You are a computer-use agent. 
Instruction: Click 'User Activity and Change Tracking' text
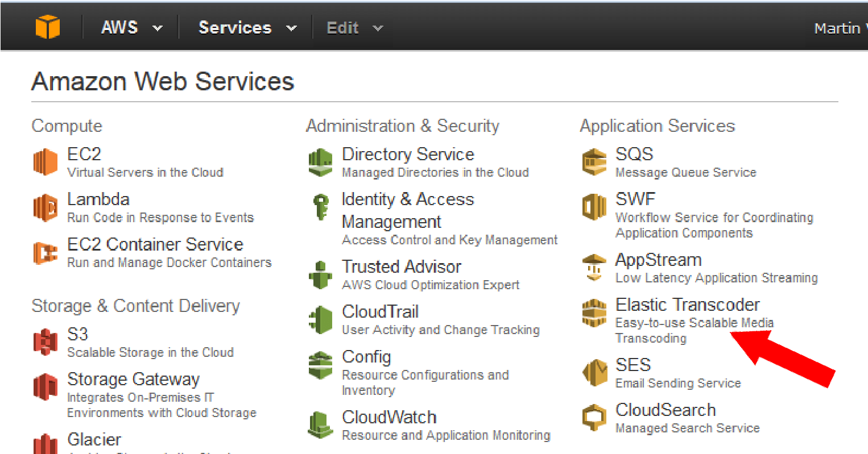coord(441,330)
